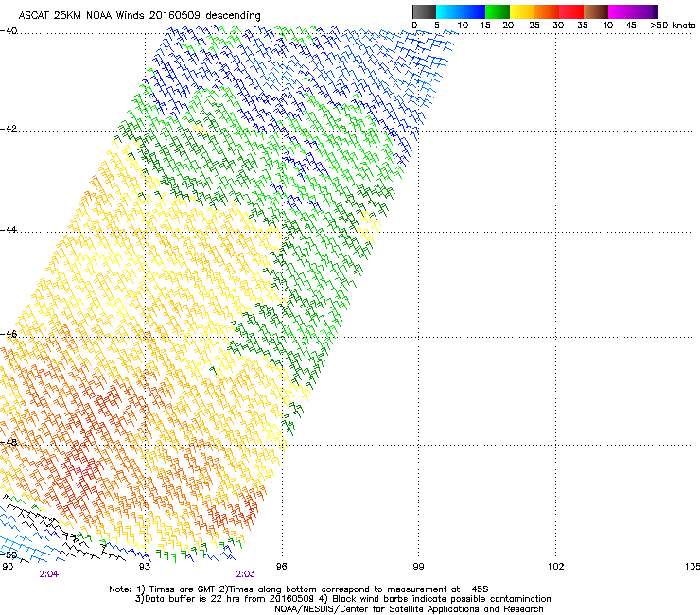Click the purple '2:03' swath time label

click(x=246, y=574)
